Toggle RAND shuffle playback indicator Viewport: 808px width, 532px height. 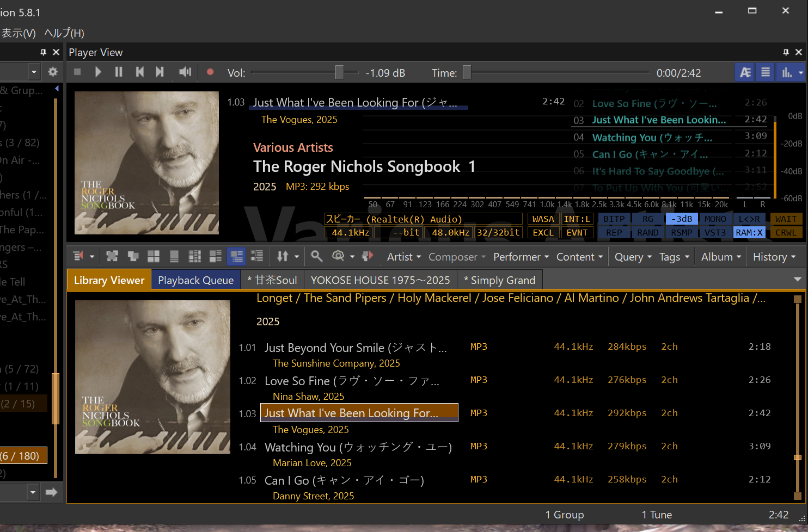[647, 233]
